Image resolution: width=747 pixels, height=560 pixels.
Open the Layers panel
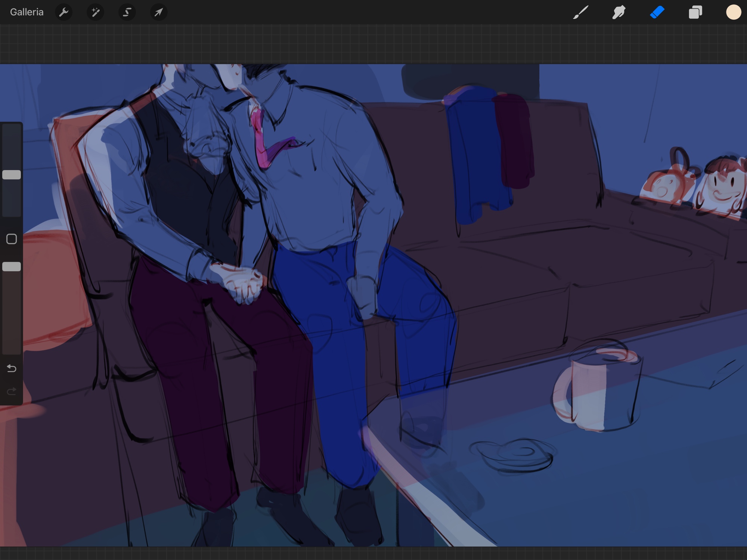pyautogui.click(x=695, y=12)
